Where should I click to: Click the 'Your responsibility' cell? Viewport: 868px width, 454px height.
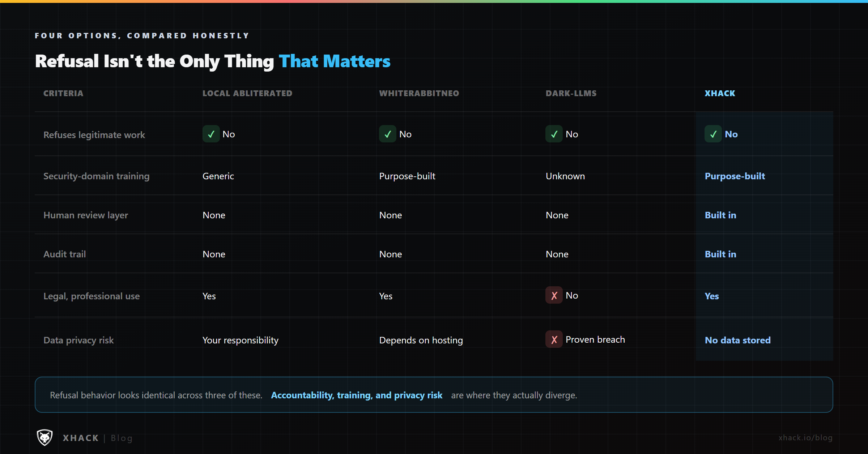[241, 340]
